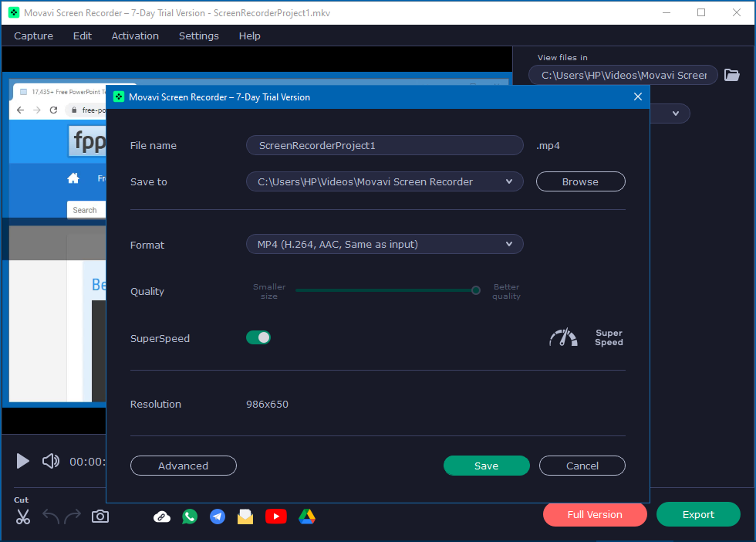756x542 pixels.
Task: Open the Settings menu
Action: point(199,36)
